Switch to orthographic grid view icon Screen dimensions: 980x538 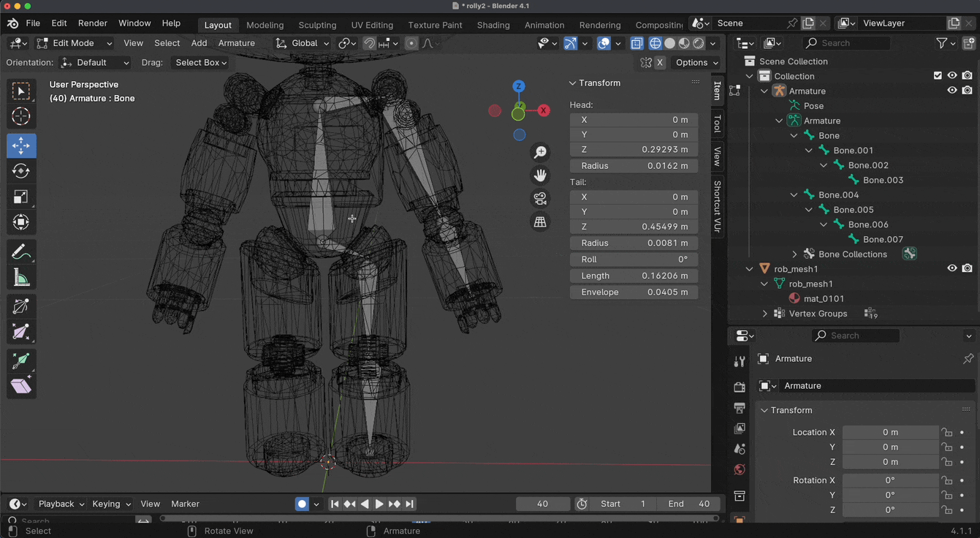click(540, 222)
